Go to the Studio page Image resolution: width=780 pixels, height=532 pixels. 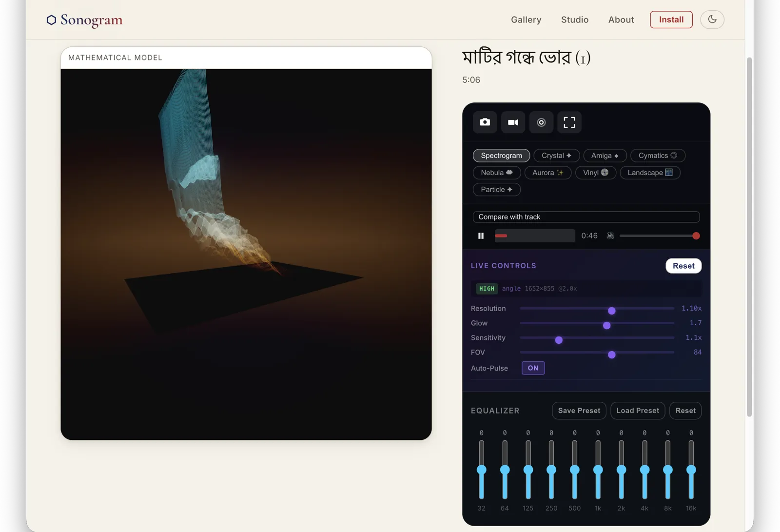click(575, 20)
